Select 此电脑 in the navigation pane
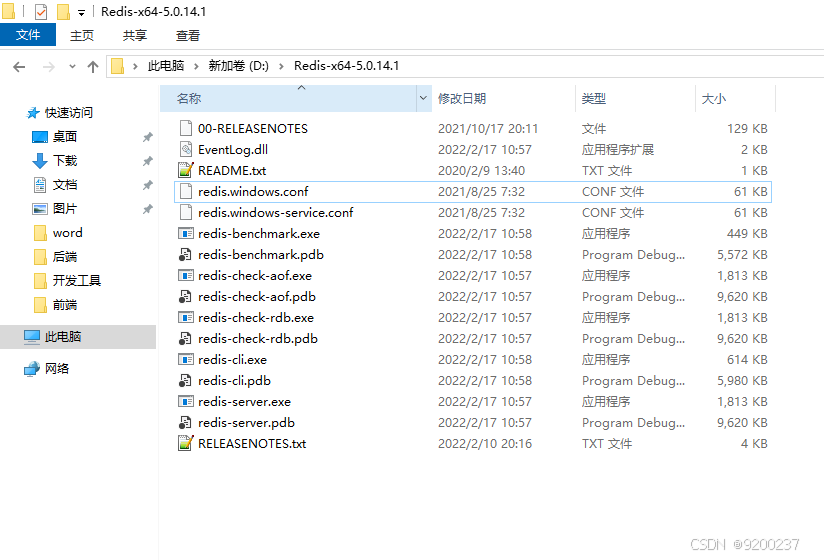The height and width of the screenshot is (560, 824). point(78,337)
